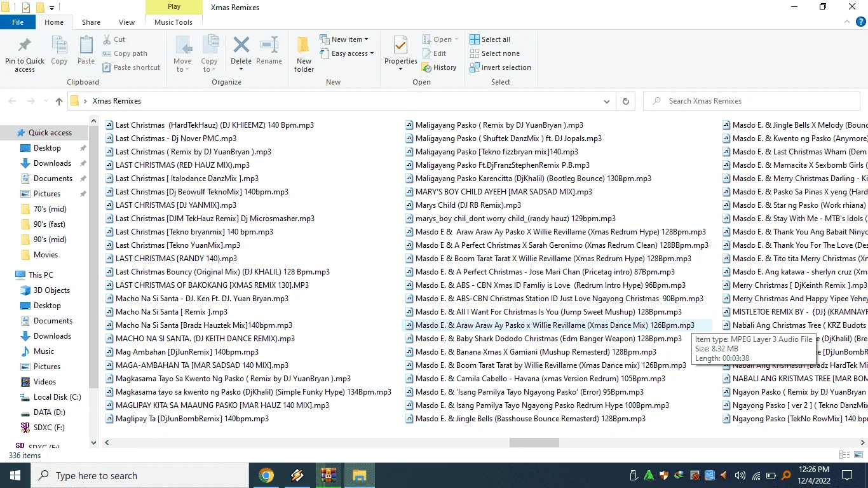Click the Windows Start button
This screenshot has width=868, height=488.
tap(15, 475)
